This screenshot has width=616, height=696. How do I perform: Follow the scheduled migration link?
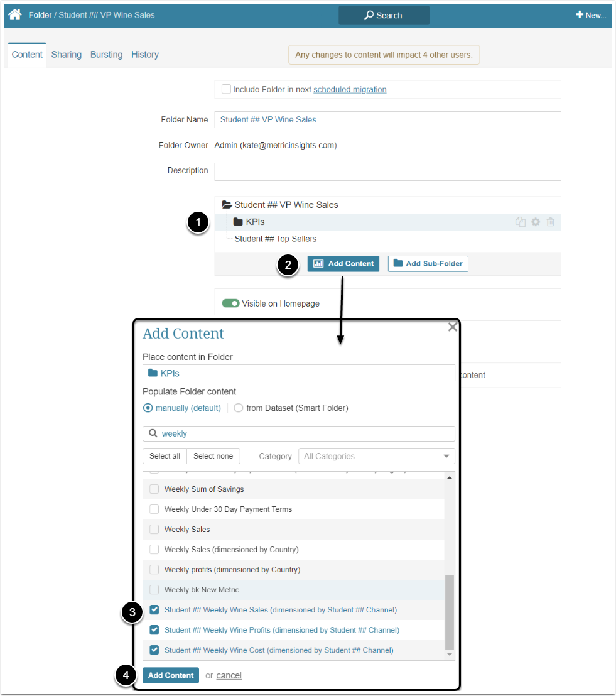(x=350, y=89)
